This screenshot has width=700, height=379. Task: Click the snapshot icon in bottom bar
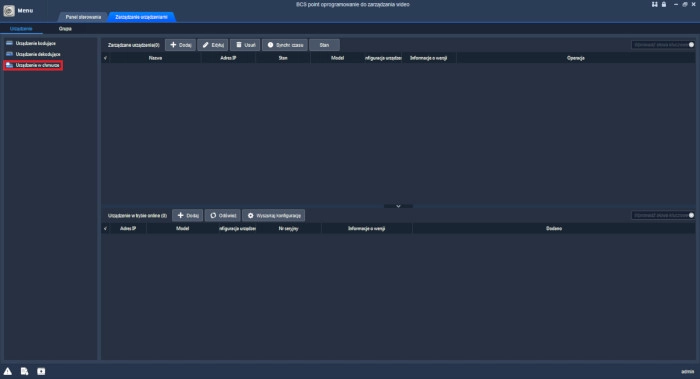pyautogui.click(x=41, y=371)
